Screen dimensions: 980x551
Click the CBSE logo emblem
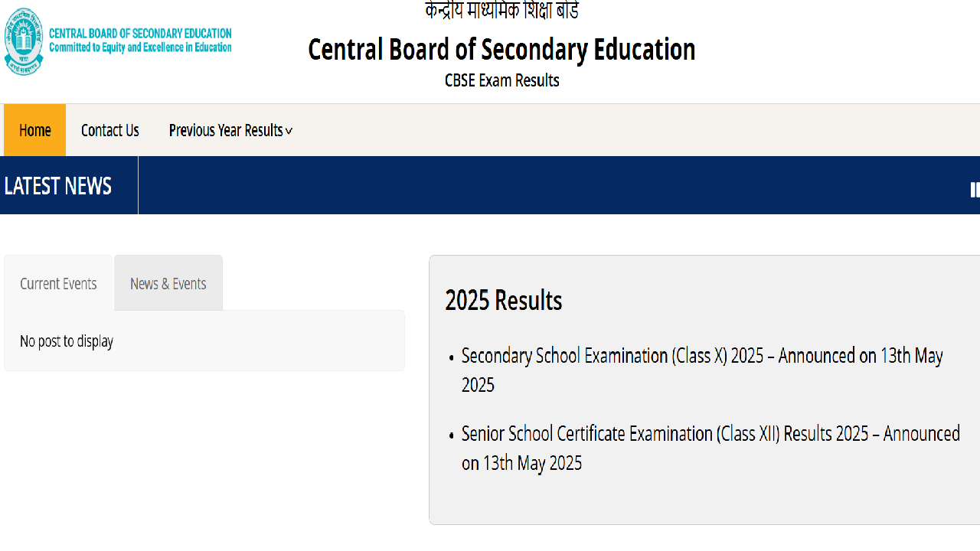(24, 41)
